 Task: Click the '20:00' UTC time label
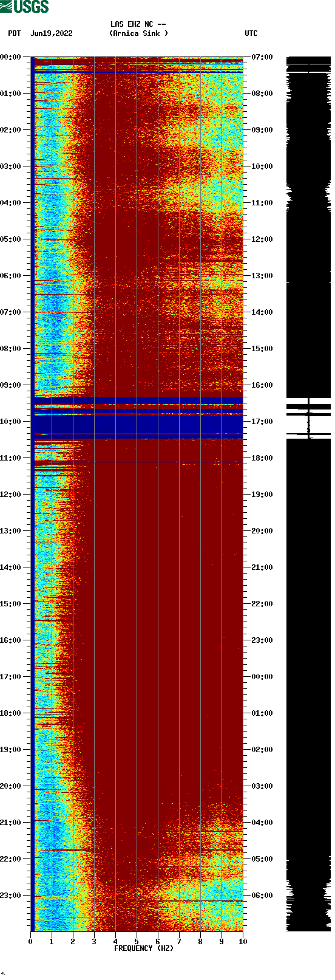click(x=262, y=531)
